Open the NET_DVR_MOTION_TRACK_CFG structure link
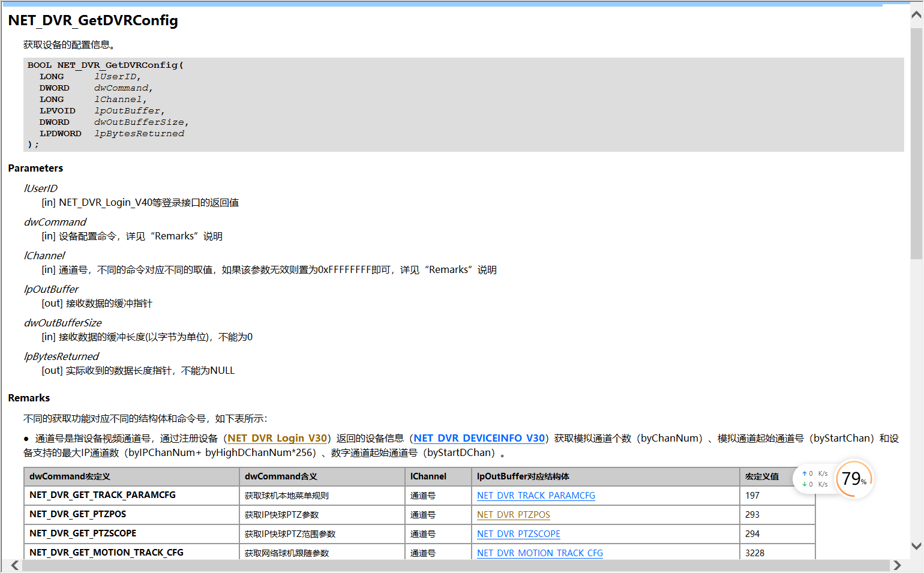The height and width of the screenshot is (573, 924). point(539,553)
